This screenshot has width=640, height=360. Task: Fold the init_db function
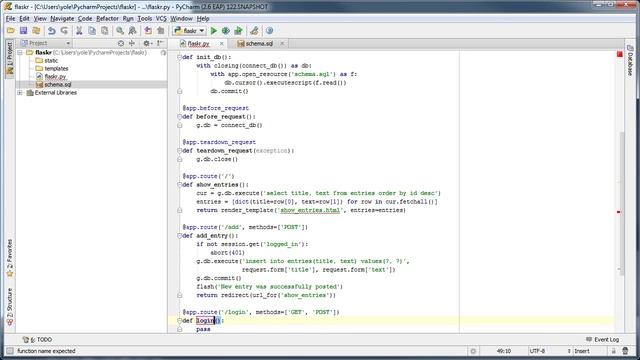(179, 57)
